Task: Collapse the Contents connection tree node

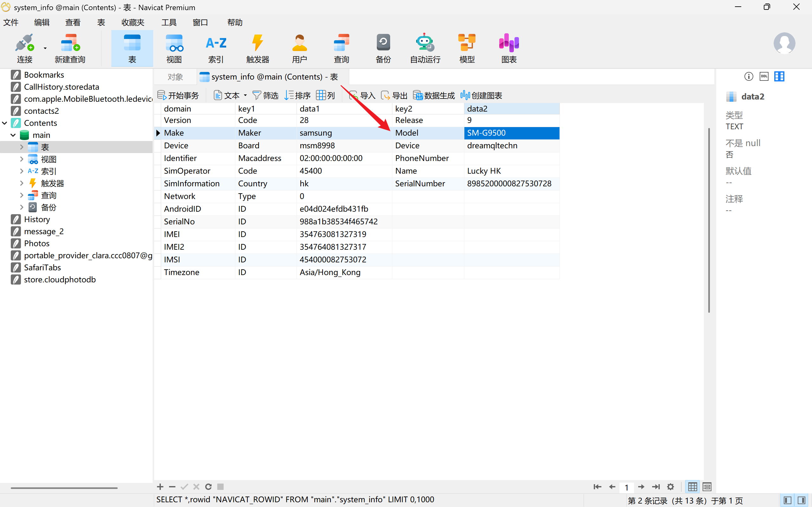Action: point(5,123)
